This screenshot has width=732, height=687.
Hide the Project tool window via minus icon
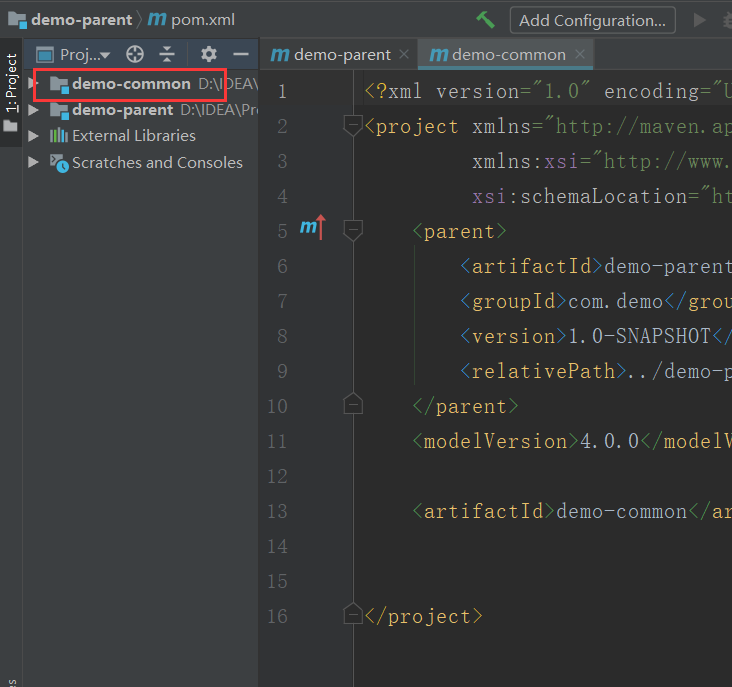241,55
